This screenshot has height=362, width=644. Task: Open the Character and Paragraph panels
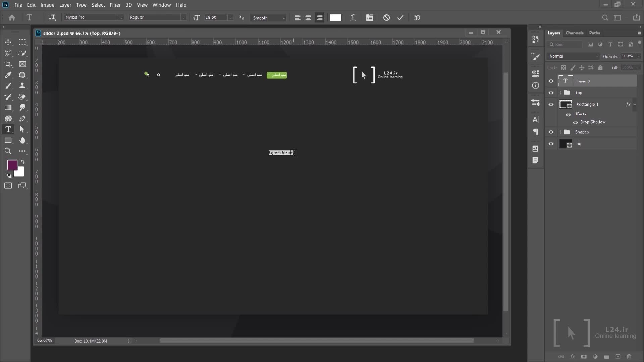370,18
